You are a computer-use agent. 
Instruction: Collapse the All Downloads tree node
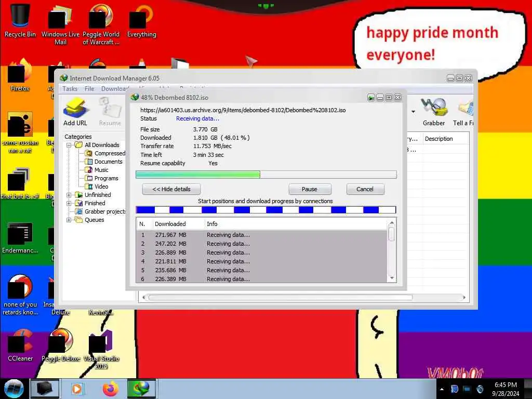(69, 145)
